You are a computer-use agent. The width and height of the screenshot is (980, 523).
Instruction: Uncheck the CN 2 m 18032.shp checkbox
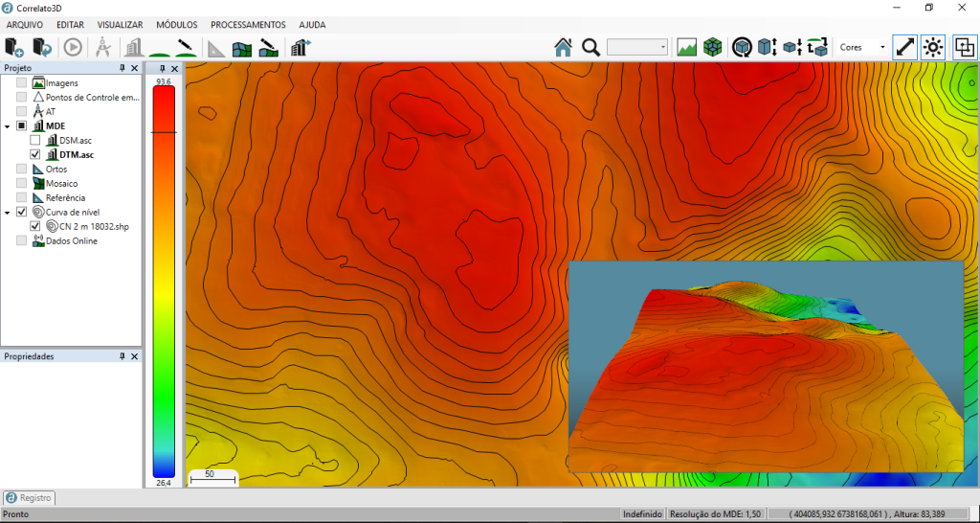point(35,226)
